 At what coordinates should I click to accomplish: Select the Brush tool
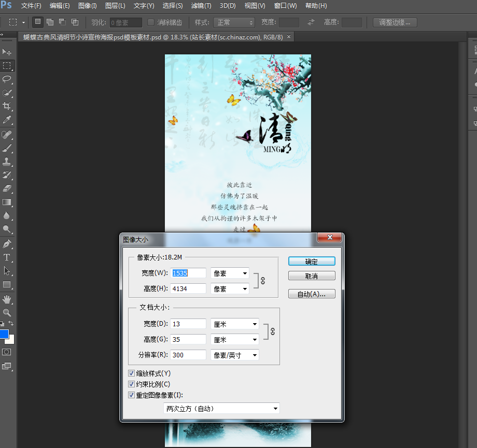pos(7,148)
